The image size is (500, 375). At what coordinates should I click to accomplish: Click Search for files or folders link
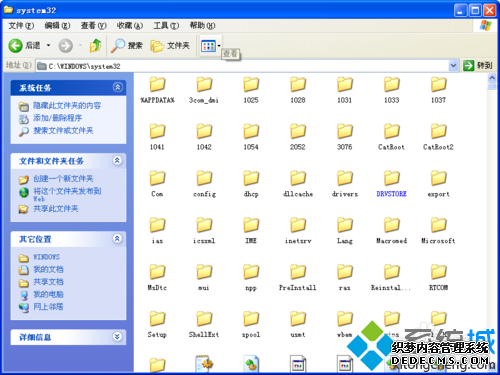click(x=63, y=130)
